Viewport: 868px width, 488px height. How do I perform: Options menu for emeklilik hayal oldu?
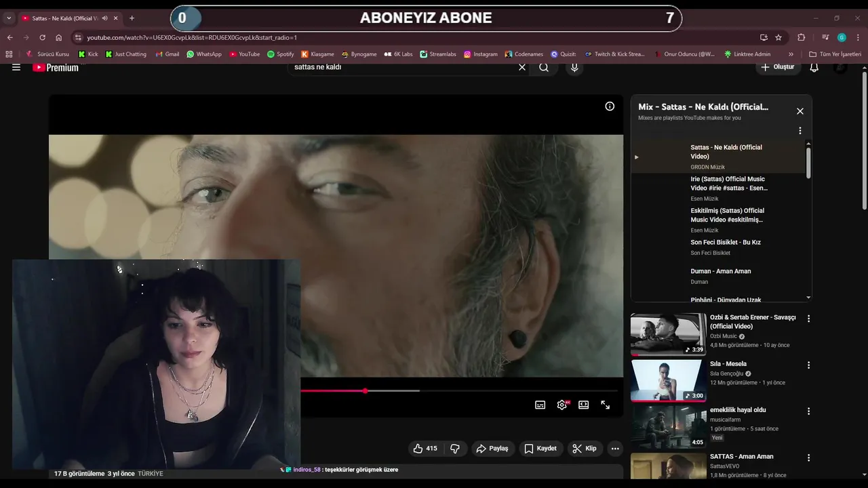808,411
